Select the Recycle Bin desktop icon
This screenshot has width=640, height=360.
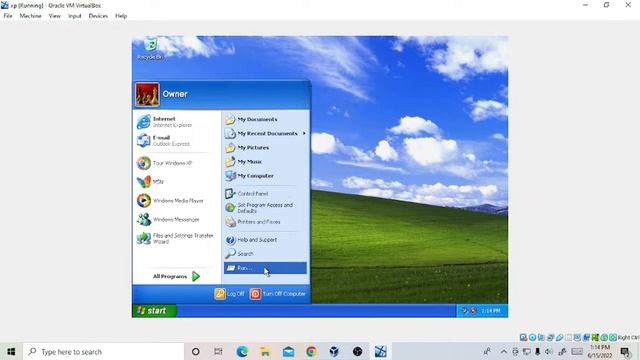tap(150, 48)
